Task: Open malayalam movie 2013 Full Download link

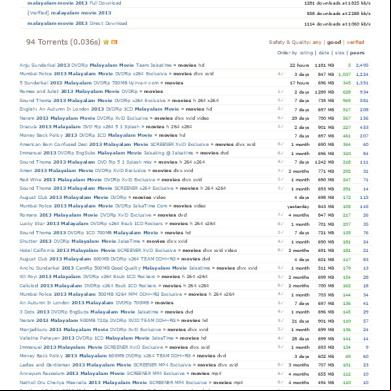Action: (74, 3)
